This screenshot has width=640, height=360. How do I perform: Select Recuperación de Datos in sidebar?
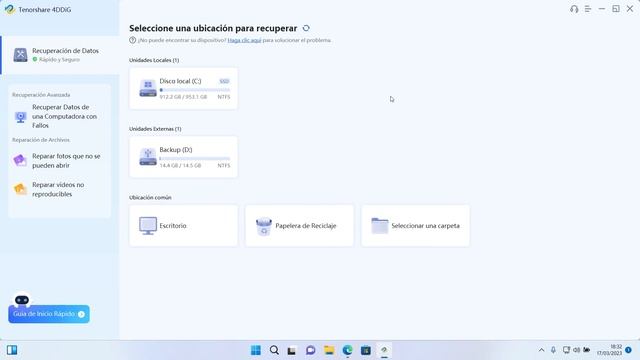(60, 55)
